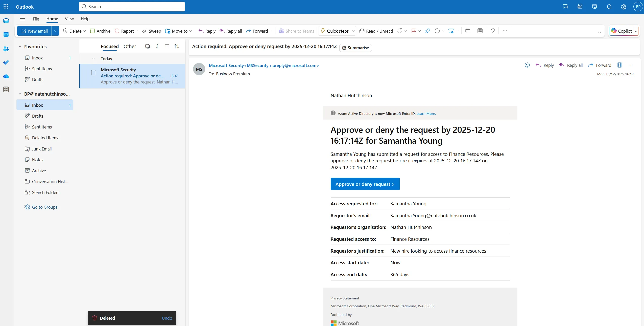The image size is (644, 326).
Task: Click Undo in the Deleted notification
Action: tap(167, 318)
